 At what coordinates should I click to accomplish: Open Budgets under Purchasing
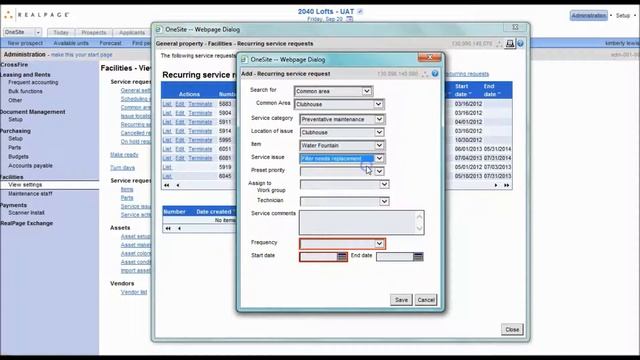[18, 157]
